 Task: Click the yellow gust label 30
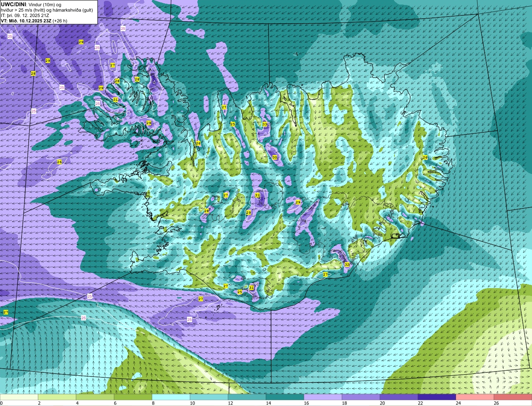274,157
